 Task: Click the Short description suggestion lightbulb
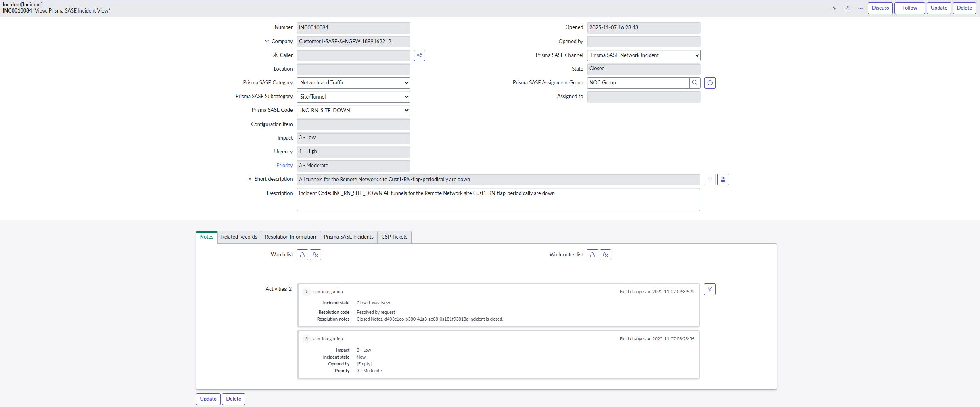(x=710, y=179)
